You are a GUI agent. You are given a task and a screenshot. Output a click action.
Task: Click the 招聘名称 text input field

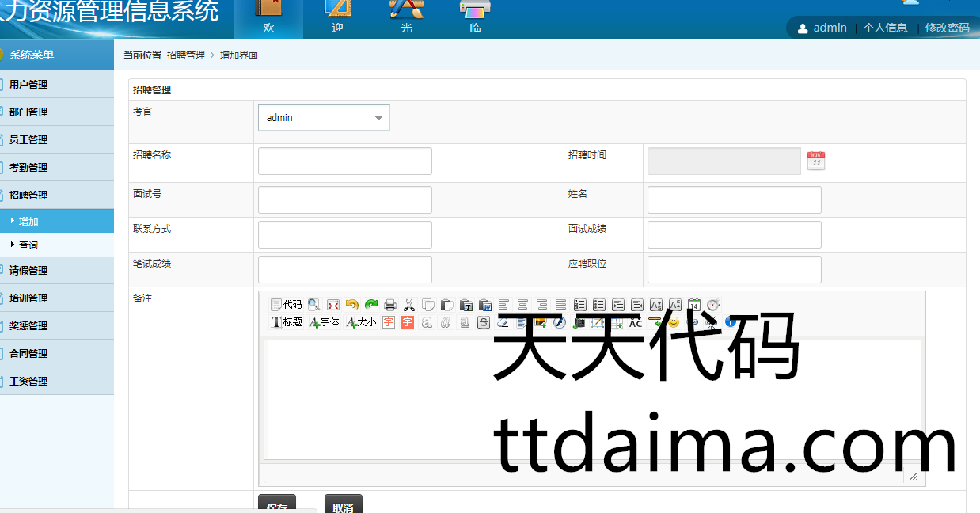[x=345, y=161]
